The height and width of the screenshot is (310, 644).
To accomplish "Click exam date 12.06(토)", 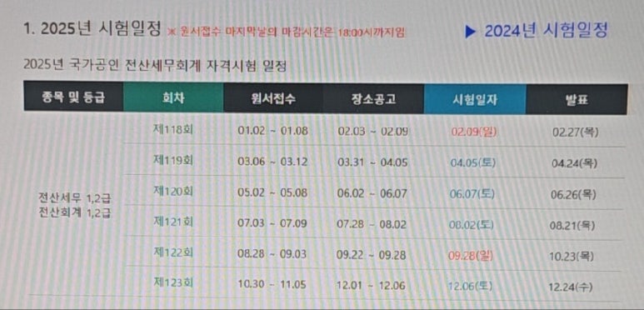I will coord(471,286).
